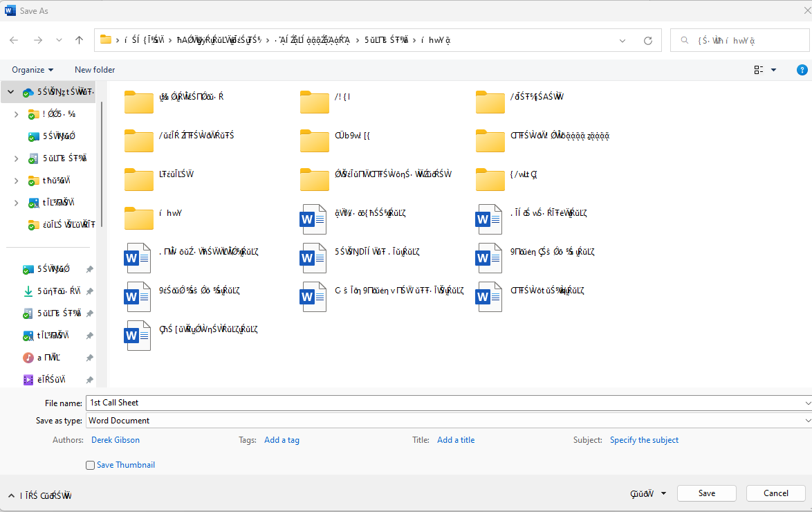This screenshot has width=812, height=512.
Task: Open the pinned Music library icon
Action: pyautogui.click(x=28, y=357)
